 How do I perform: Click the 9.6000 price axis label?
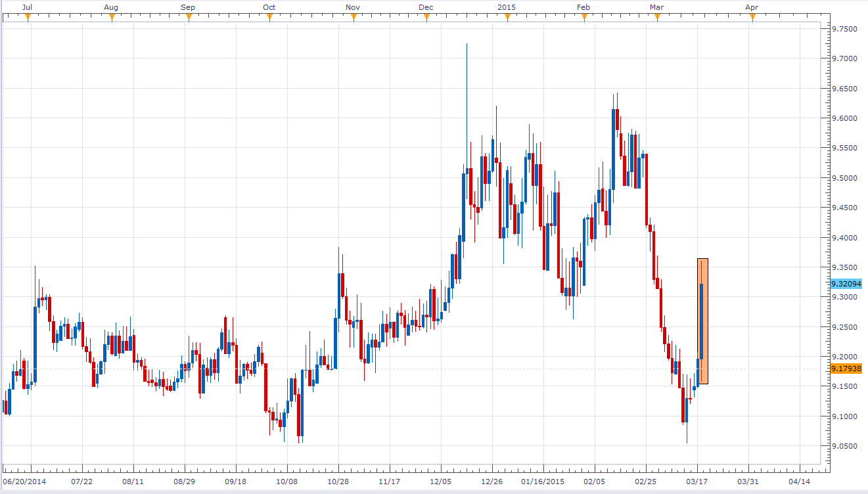click(844, 118)
